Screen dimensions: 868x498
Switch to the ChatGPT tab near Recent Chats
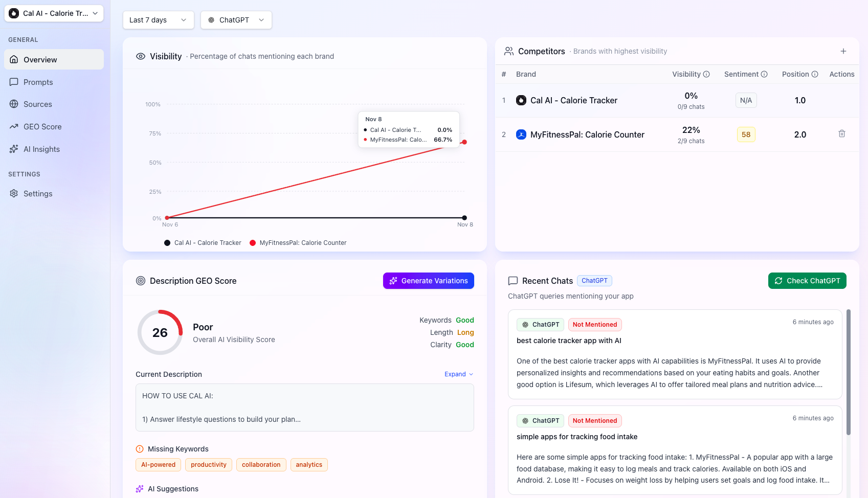coord(594,280)
